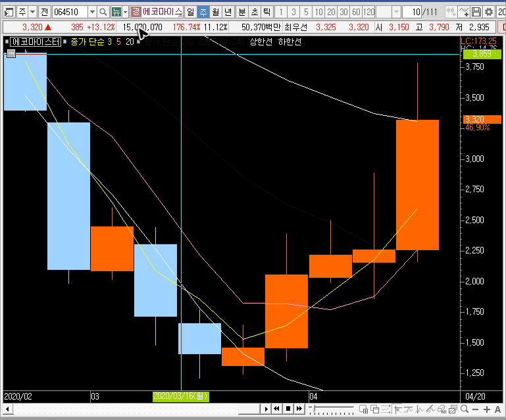The width and height of the screenshot is (506, 420).
Task: Click the 3,320 current price orange marker
Action: 482,119
